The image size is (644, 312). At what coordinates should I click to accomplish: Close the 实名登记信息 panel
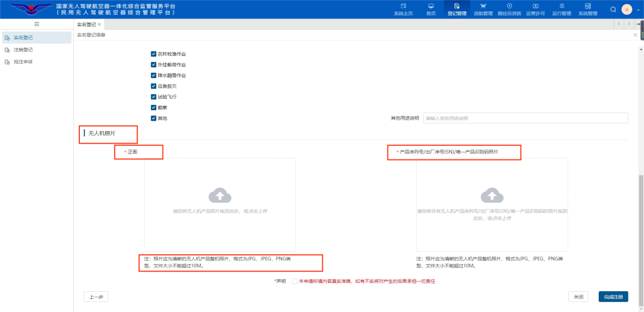coord(636,35)
